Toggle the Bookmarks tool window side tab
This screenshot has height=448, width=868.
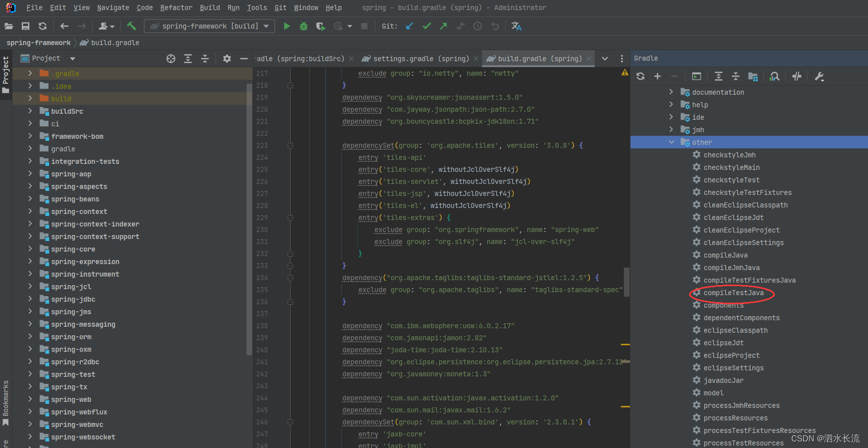point(6,403)
